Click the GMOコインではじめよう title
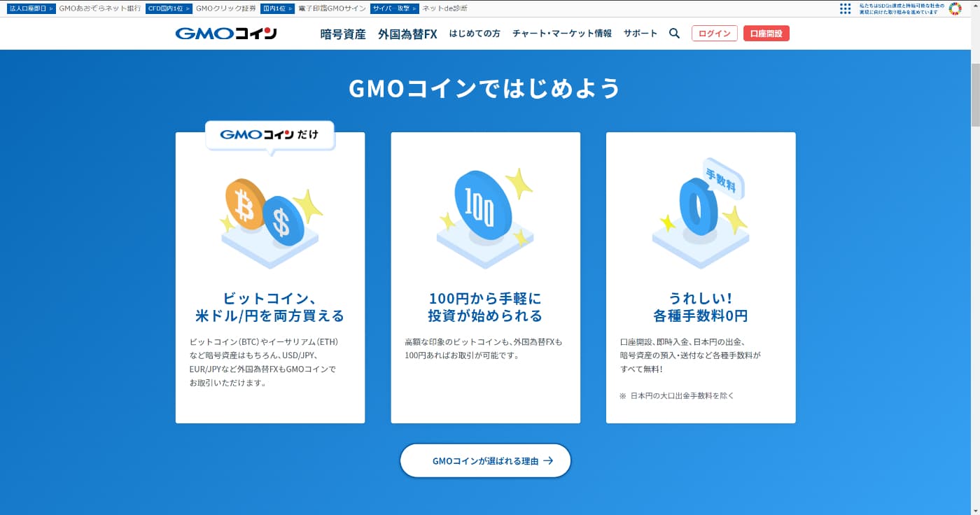 (484, 88)
